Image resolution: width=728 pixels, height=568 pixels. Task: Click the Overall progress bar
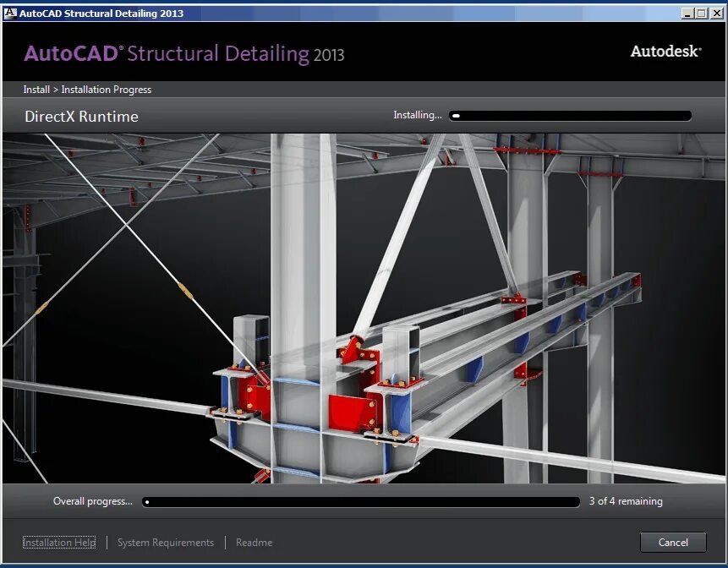[x=361, y=501]
